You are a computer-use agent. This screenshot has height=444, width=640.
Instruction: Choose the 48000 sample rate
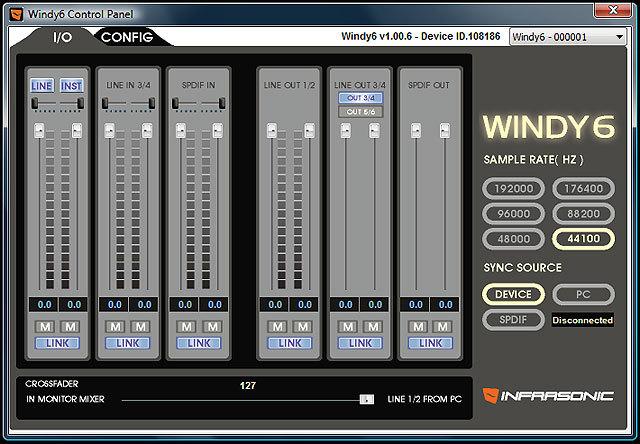pyautogui.click(x=514, y=239)
